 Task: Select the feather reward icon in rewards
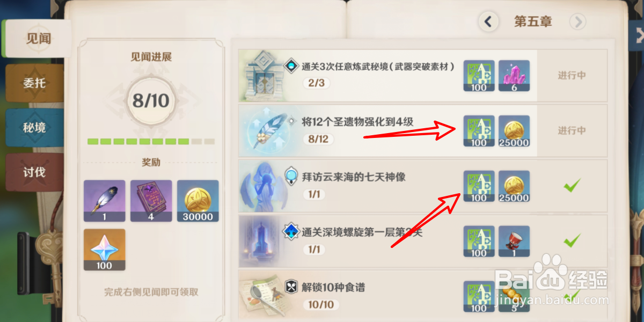pyautogui.click(x=104, y=201)
